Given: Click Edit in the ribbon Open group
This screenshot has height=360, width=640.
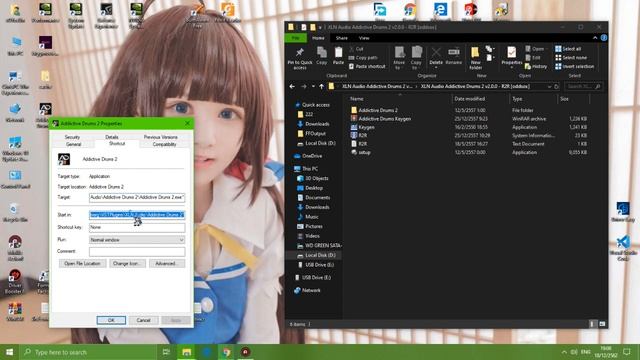Looking at the screenshot, I should (x=533, y=58).
